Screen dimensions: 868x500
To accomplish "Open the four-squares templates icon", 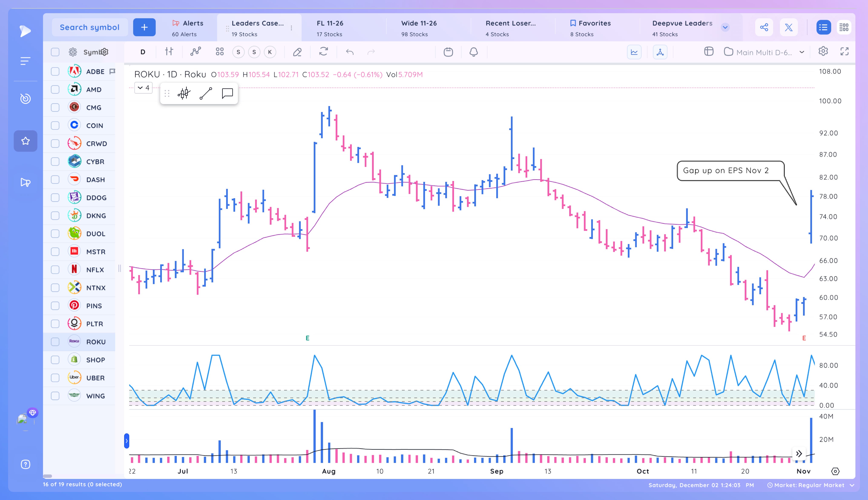I will point(220,52).
